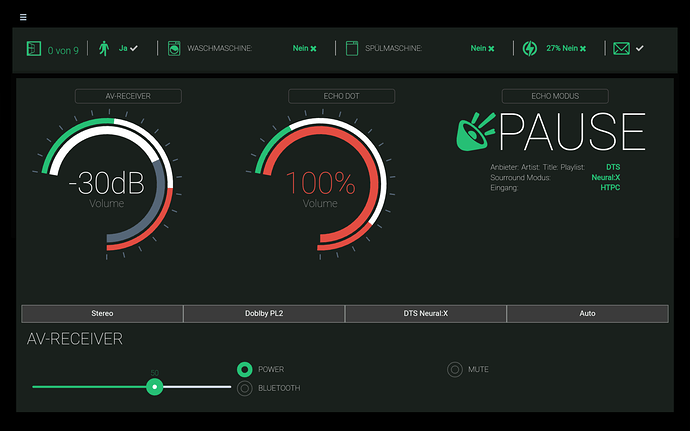Image resolution: width=690 pixels, height=431 pixels.
Task: Click the X beside 27% Nein
Action: (x=583, y=48)
